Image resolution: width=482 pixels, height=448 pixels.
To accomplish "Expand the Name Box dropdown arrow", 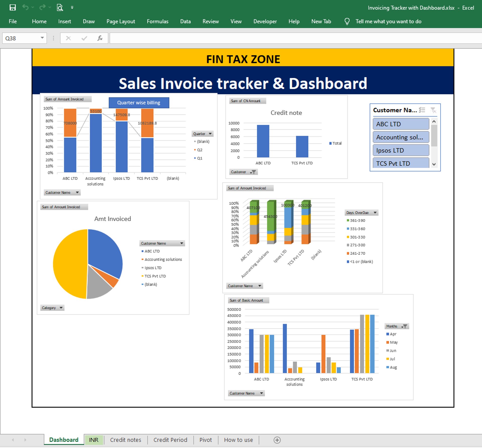I will [42, 38].
